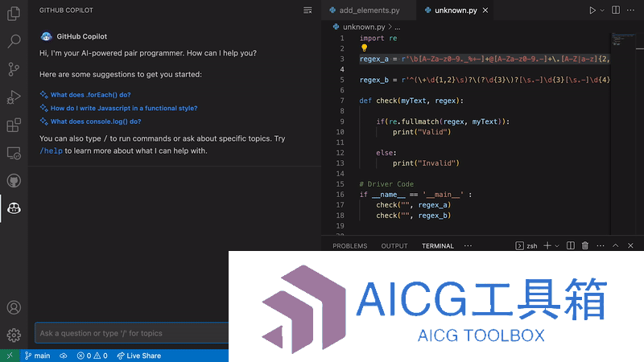
Task: Close the unknown.py tab
Action: click(x=485, y=10)
